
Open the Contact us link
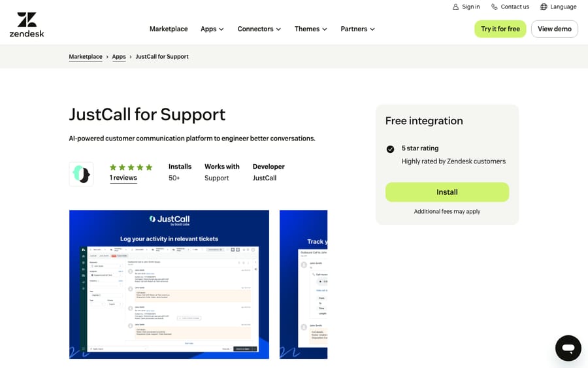pyautogui.click(x=510, y=7)
